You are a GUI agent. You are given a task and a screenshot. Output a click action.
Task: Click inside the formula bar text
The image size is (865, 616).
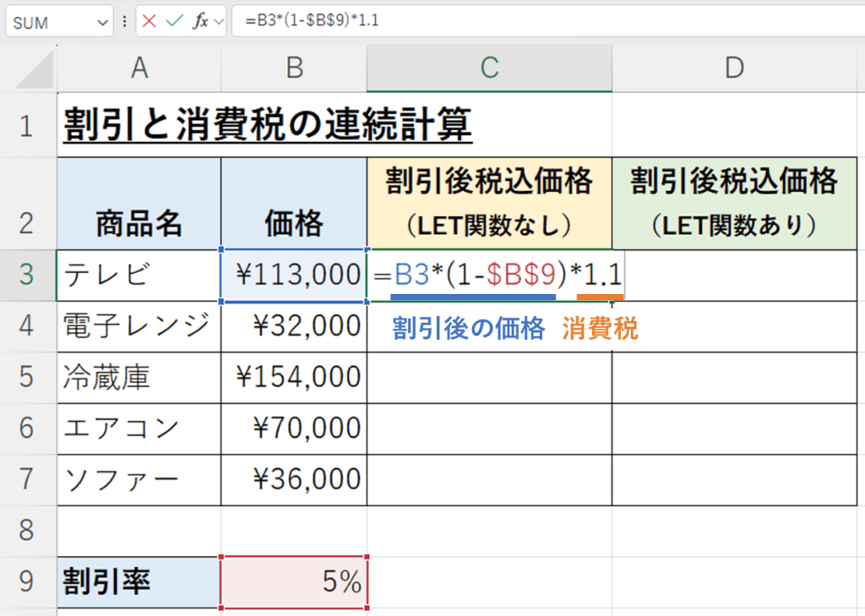click(507, 21)
